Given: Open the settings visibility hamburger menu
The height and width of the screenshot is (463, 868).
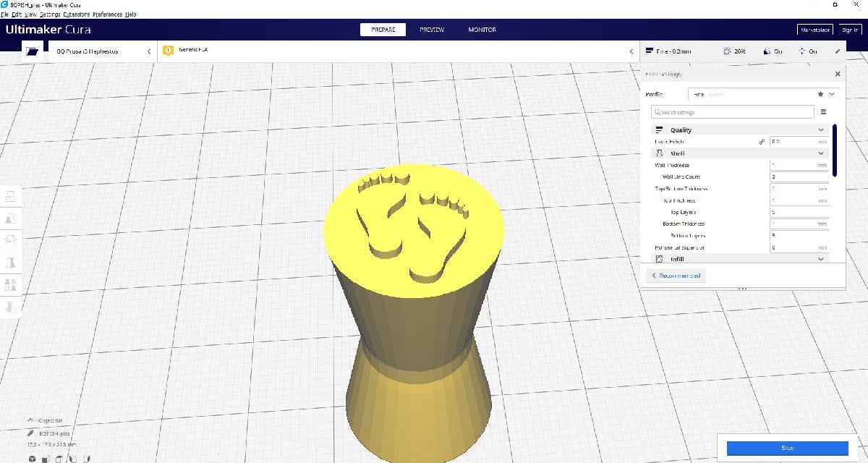Looking at the screenshot, I should click(823, 112).
